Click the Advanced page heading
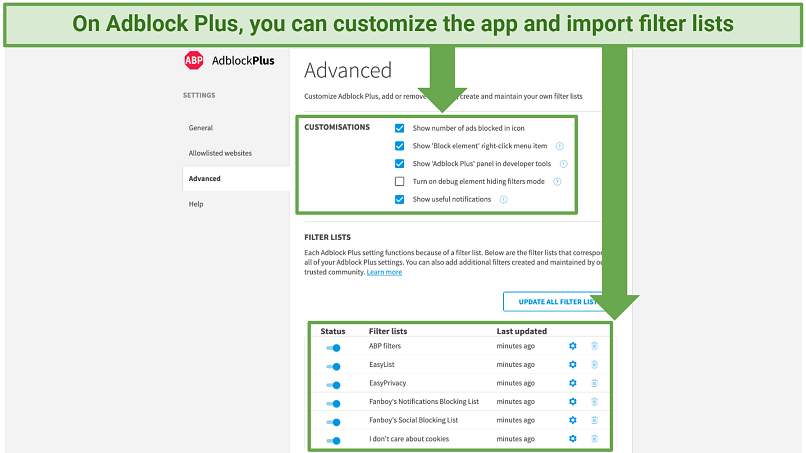806x453 pixels. 347,70
